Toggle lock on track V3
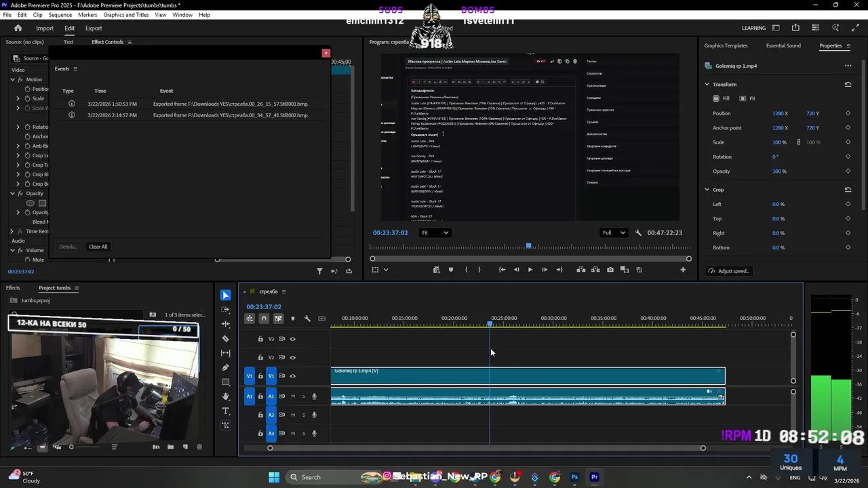The image size is (868, 488). click(260, 339)
